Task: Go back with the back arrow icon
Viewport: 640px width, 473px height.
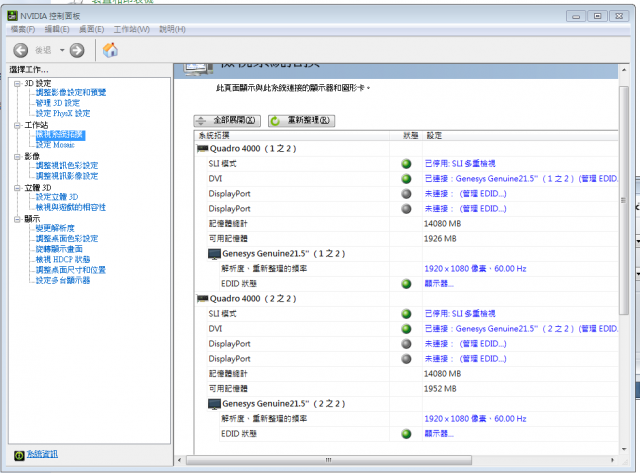Action: pyautogui.click(x=20, y=51)
